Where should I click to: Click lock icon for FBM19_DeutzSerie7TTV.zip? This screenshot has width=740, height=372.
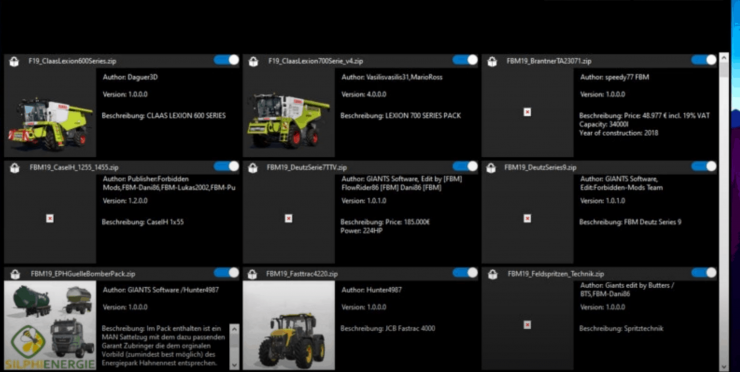point(253,168)
